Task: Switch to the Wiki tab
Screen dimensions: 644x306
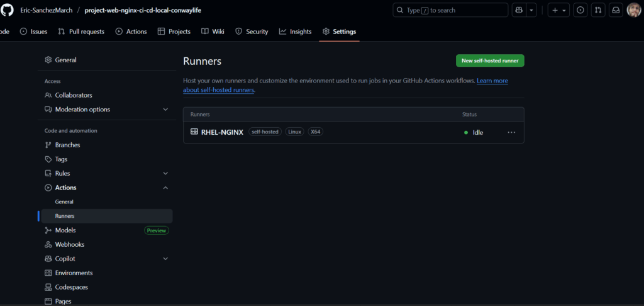Action: point(213,31)
